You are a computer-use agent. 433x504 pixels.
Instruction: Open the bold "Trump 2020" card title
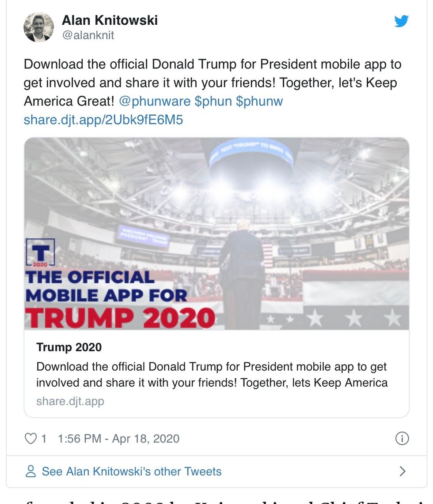pos(69,347)
